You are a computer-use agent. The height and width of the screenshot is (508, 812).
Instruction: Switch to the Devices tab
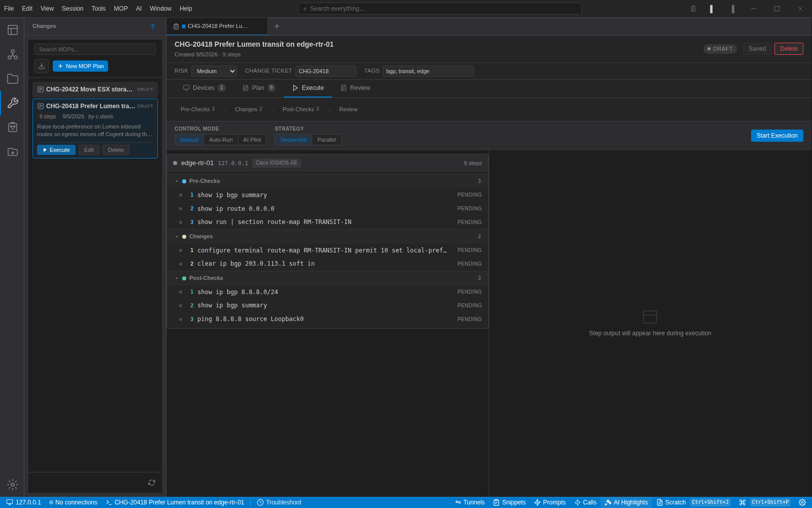204,88
